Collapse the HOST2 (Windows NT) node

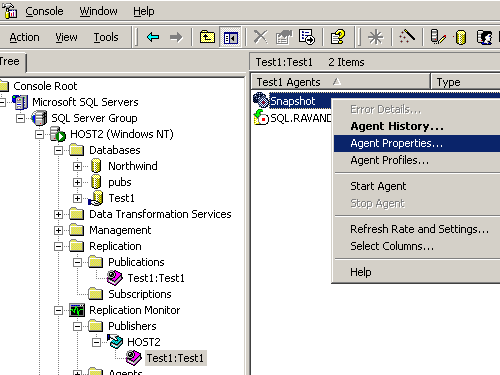pyautogui.click(x=39, y=134)
